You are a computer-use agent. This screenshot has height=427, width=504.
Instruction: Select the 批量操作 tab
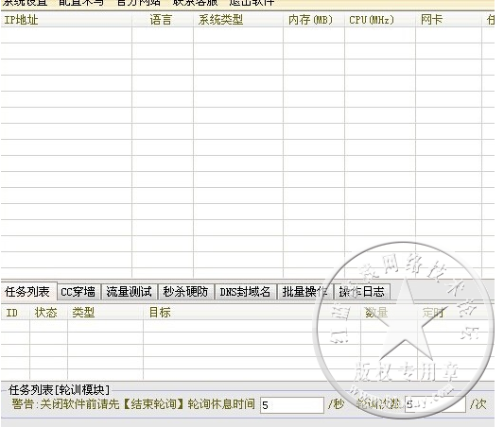tap(304, 292)
